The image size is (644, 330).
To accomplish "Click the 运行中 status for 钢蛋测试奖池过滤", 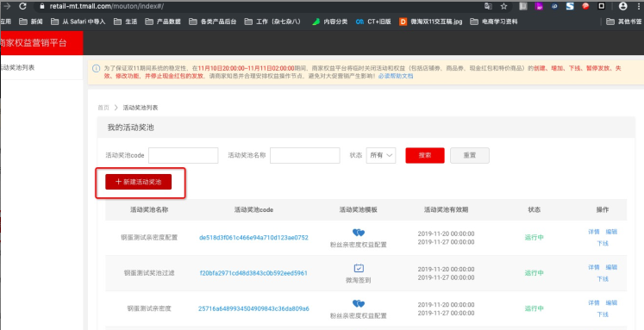I will click(535, 273).
